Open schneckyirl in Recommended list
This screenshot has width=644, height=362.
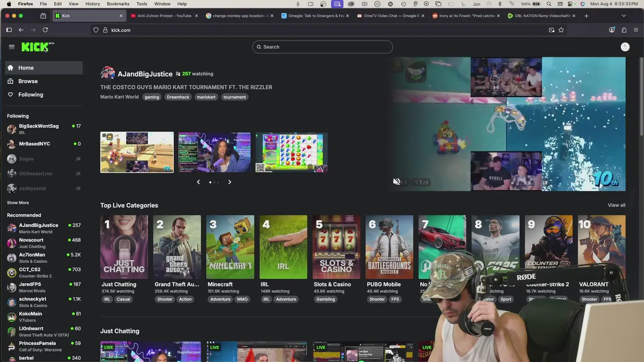click(x=44, y=302)
